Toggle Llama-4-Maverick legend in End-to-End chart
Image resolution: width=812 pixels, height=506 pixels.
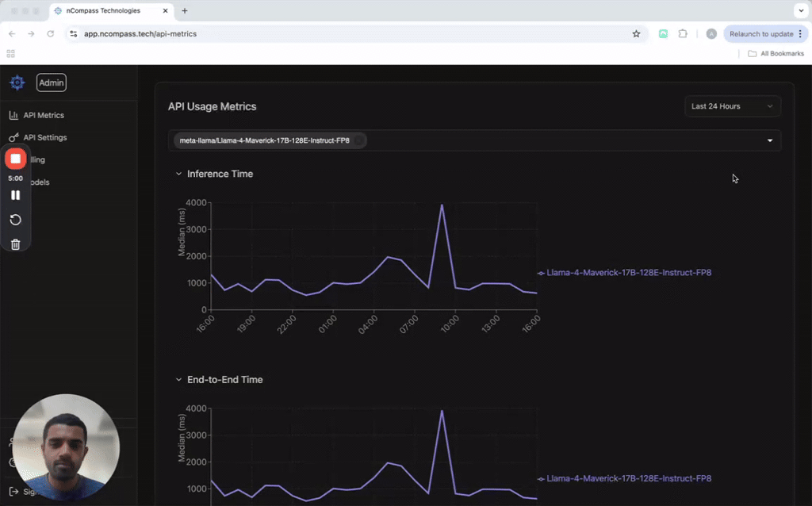pyautogui.click(x=625, y=478)
